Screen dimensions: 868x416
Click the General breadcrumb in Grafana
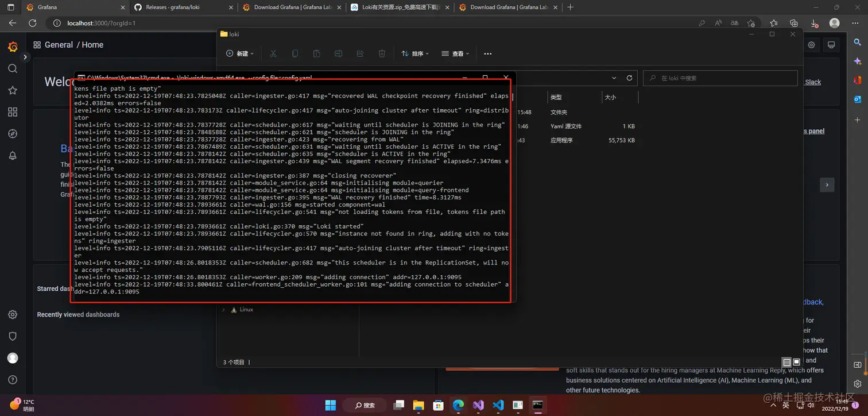59,45
